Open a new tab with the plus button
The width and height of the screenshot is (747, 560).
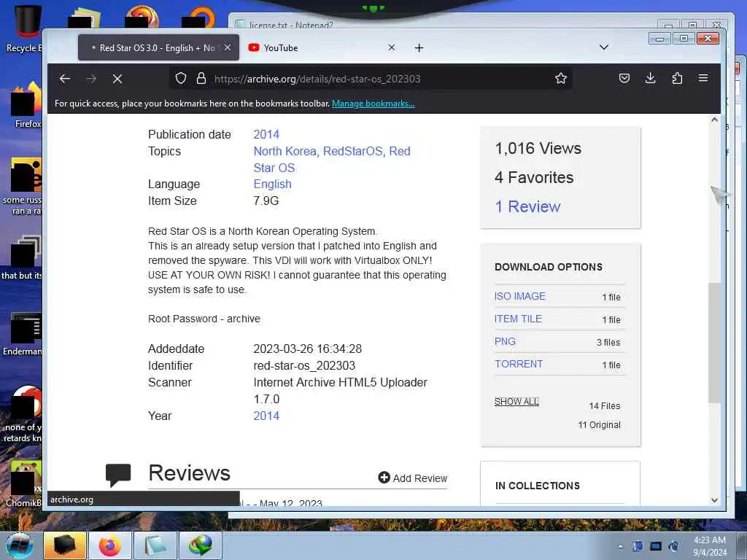419,47
